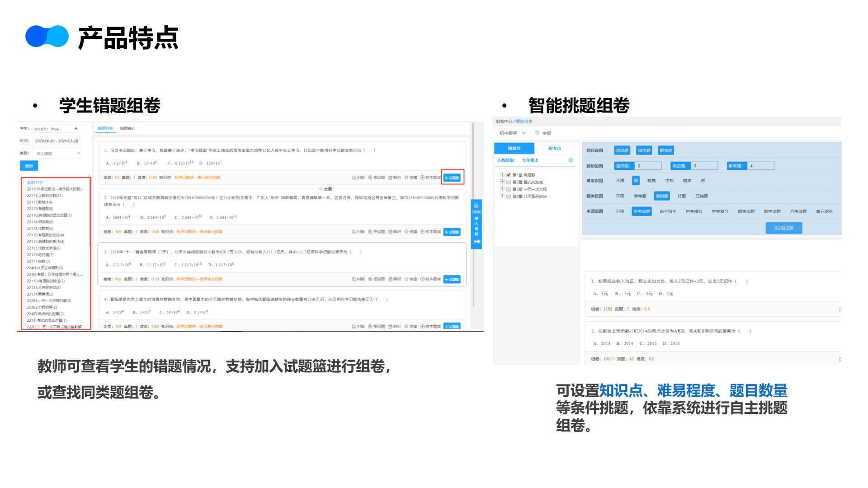Click the location pin icon next to 全部

(x=537, y=133)
